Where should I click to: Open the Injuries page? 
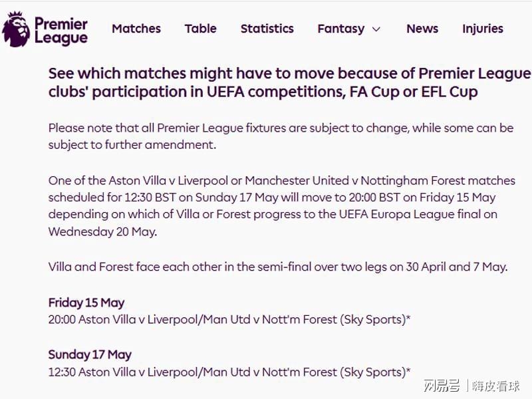click(483, 29)
